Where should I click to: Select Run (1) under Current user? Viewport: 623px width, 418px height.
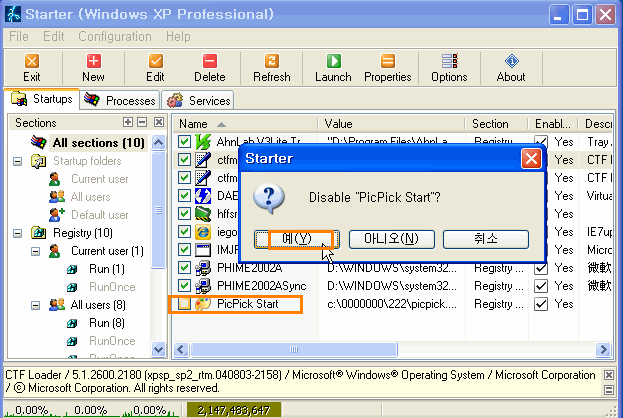pyautogui.click(x=106, y=269)
